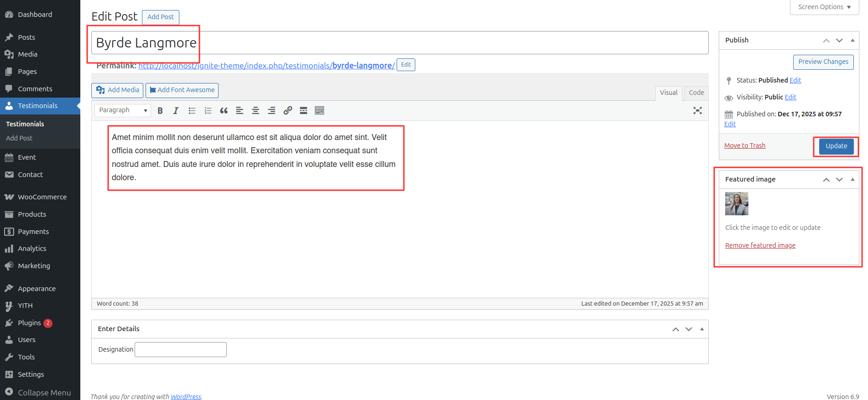Toggle the toolbar kitchen sink
Image resolution: width=868 pixels, height=400 pixels.
tap(319, 110)
